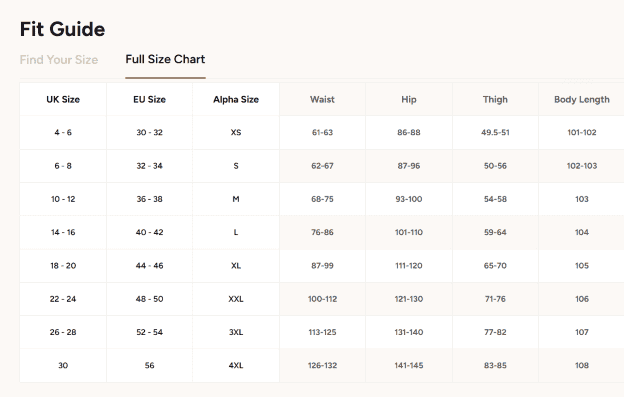The width and height of the screenshot is (624, 397).
Task: Click hip measurement 93-100
Action: click(x=409, y=199)
